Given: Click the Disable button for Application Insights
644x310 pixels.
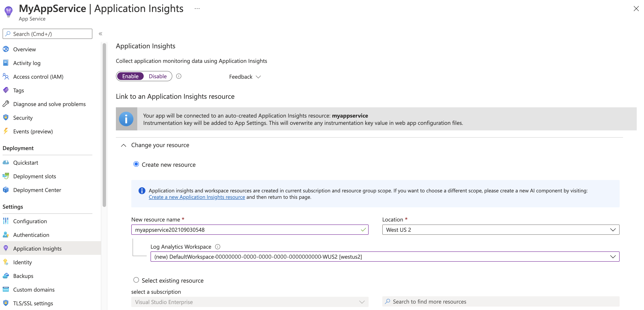Looking at the screenshot, I should (x=157, y=76).
